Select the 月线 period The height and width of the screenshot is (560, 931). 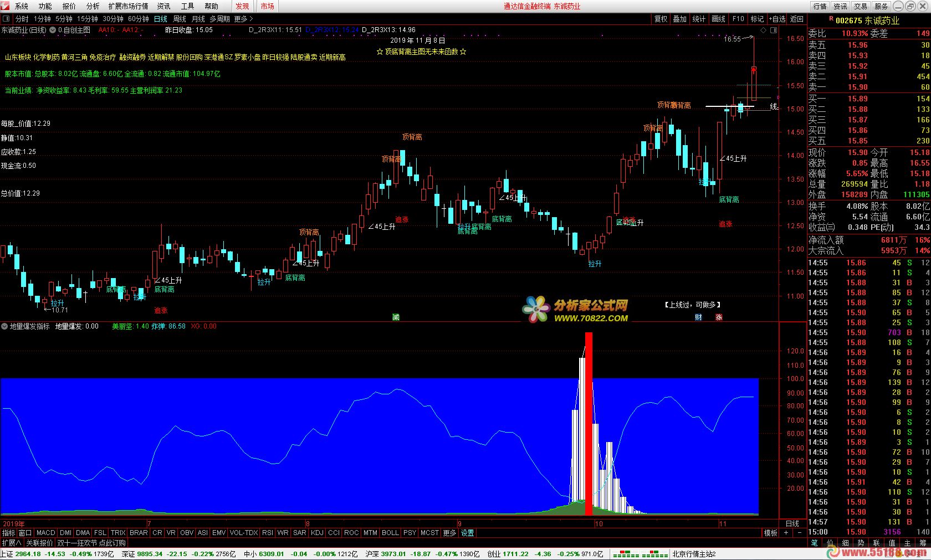(198, 19)
